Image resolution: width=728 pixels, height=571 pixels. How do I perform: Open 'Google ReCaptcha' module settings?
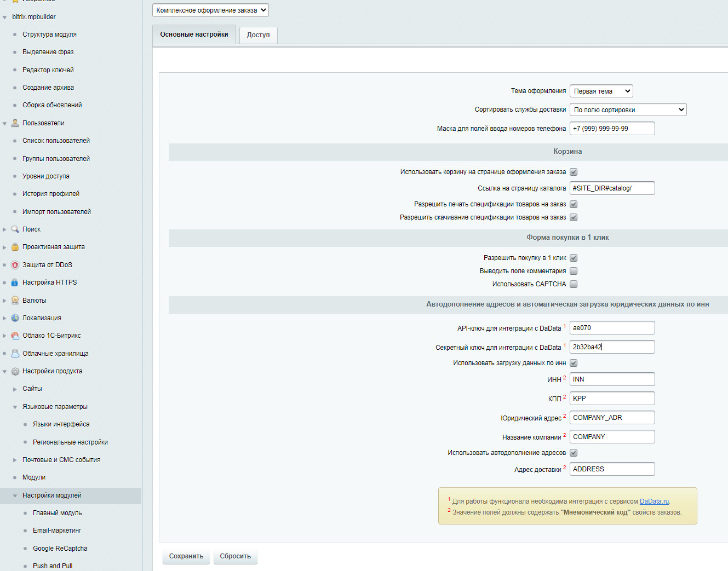(x=60, y=549)
